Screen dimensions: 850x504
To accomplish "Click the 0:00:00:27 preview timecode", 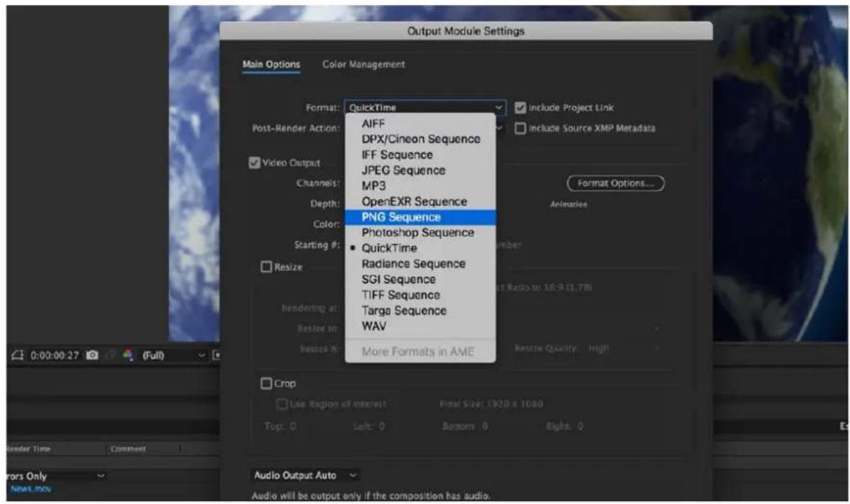I will 54,355.
